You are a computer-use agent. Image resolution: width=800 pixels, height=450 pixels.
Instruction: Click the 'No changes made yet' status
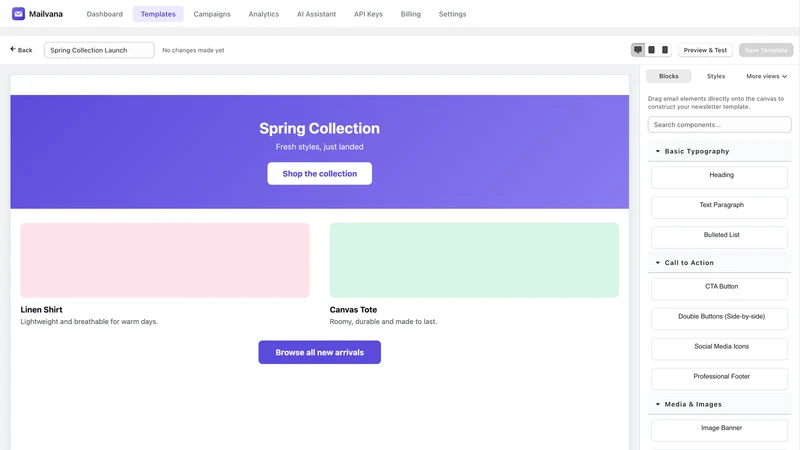[193, 50]
